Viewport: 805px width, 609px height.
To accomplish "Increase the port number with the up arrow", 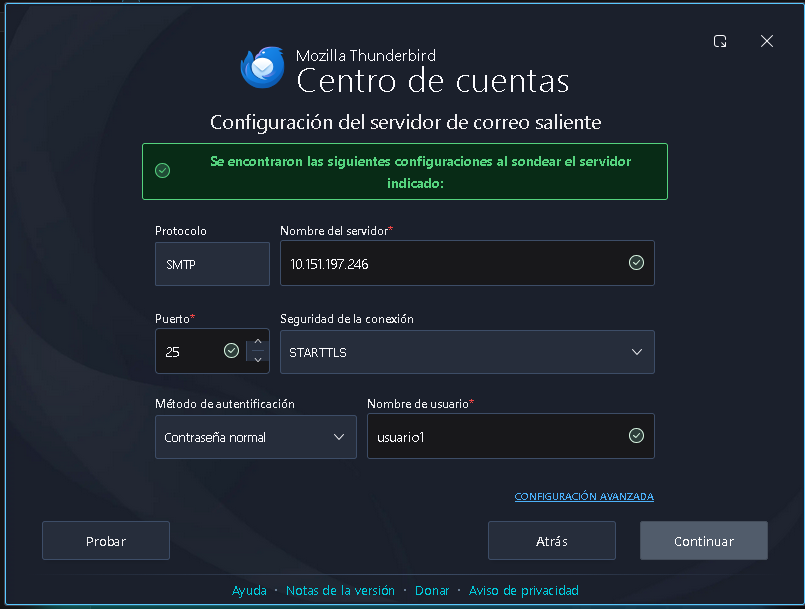I will (258, 342).
